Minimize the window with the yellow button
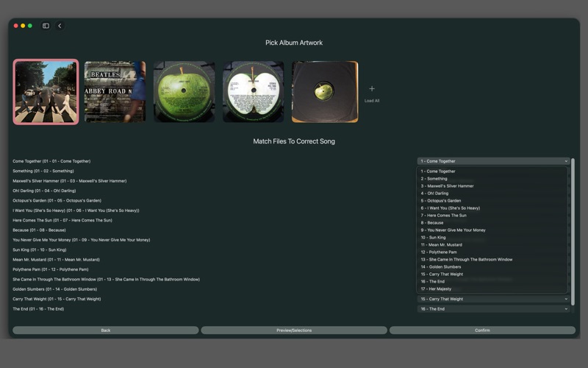Viewport: 588px width, 368px height. 23,26
